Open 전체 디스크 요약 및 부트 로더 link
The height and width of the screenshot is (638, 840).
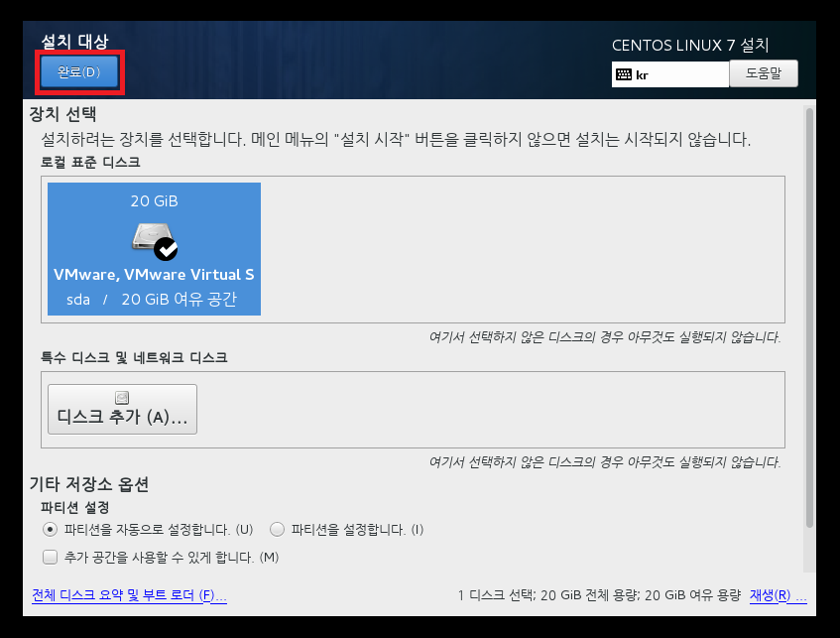click(x=129, y=595)
